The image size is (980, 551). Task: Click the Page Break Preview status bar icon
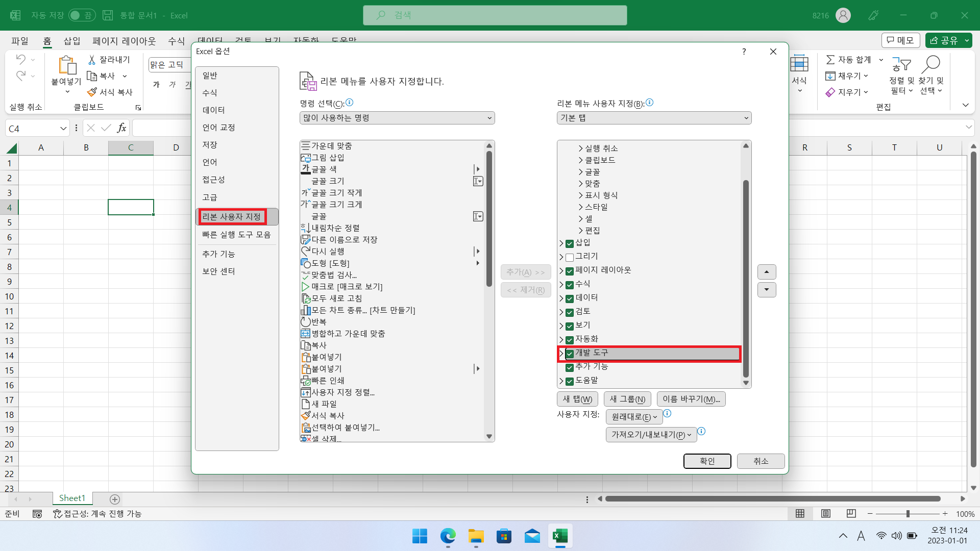(851, 513)
